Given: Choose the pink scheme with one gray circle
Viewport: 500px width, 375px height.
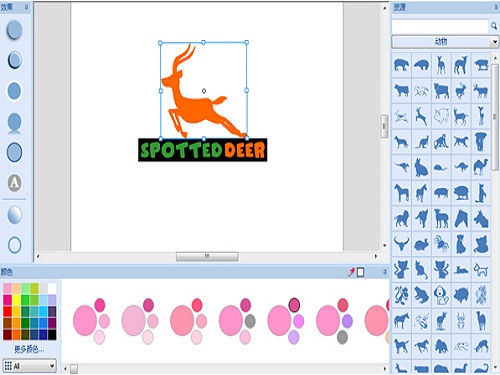Looking at the screenshot, I should (237, 321).
